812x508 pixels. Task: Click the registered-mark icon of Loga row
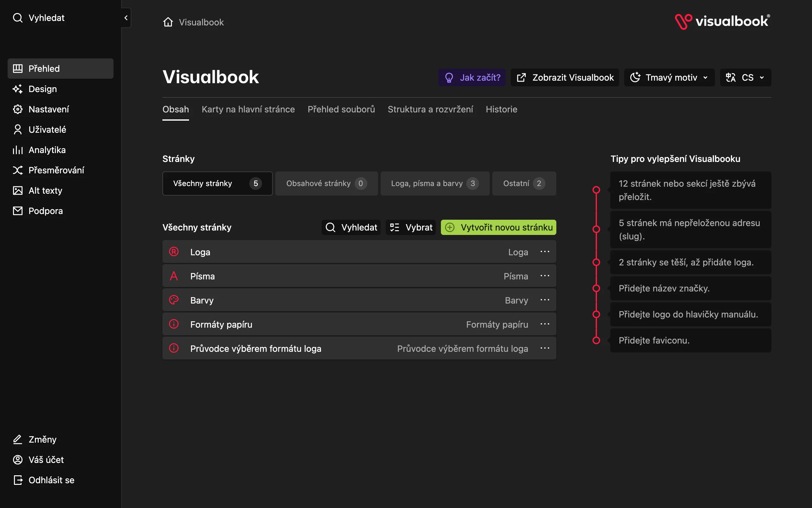(174, 252)
